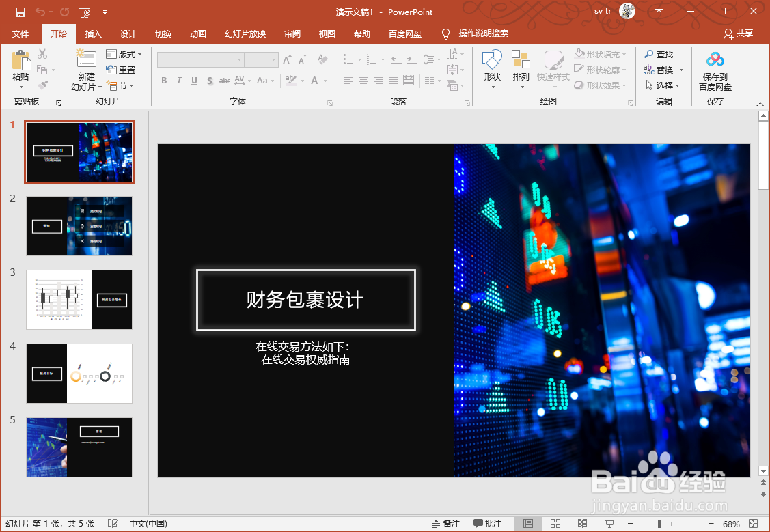
Task: Toggle Align Right paragraph
Action: pyautogui.click(x=379, y=81)
